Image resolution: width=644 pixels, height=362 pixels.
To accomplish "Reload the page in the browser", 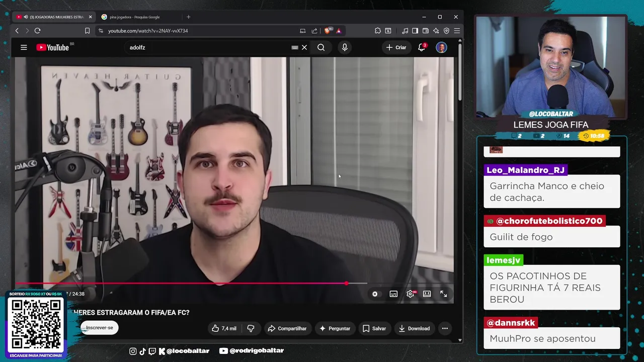I will (37, 31).
